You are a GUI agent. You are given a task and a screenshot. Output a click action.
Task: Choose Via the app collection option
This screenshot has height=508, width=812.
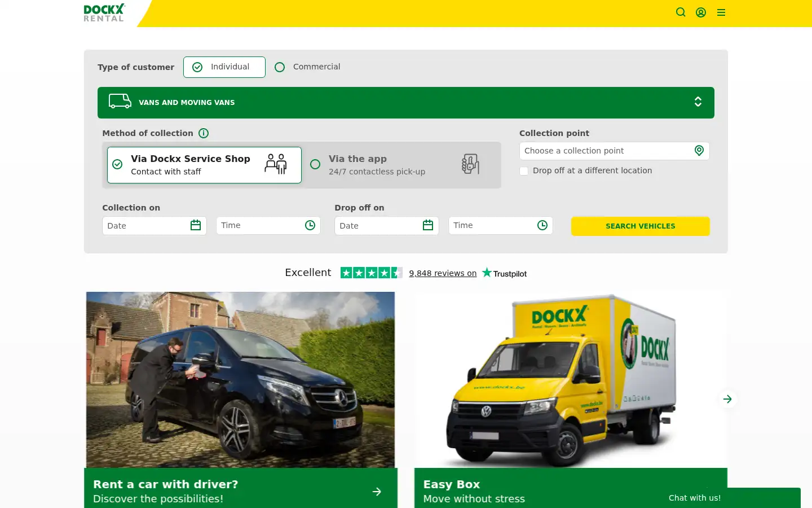coord(401,165)
